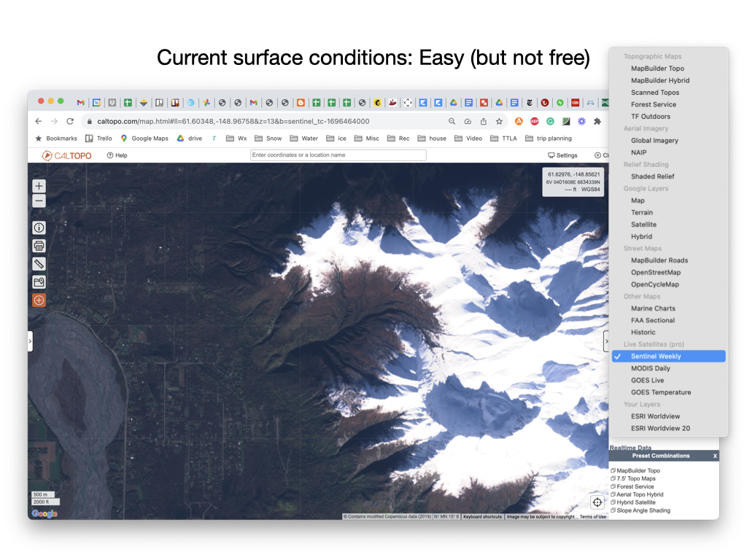The width and height of the screenshot is (747, 560).
Task: Apply 7.5' Topo Maps preset
Action: 633,478
